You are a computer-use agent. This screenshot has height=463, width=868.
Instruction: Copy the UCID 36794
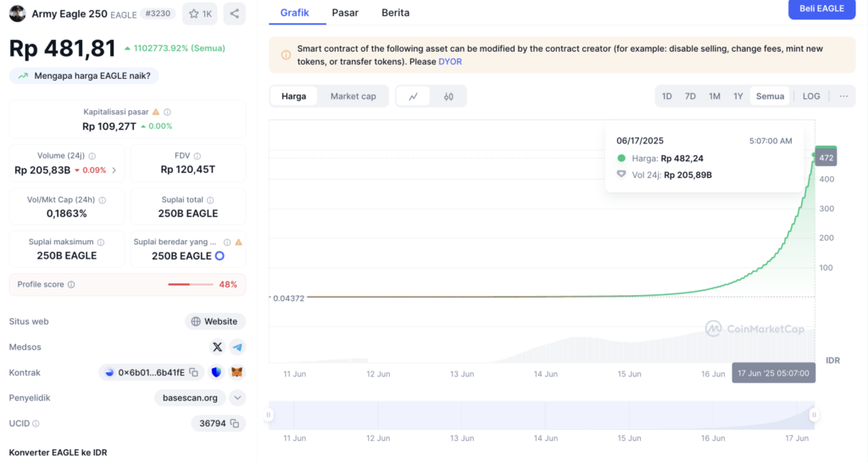(x=235, y=424)
